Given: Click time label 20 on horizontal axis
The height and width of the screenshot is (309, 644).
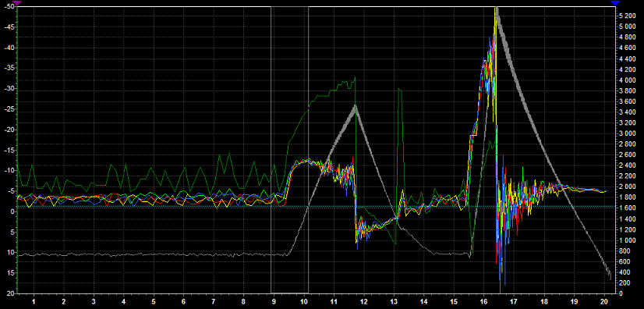Looking at the screenshot, I should coord(603,300).
